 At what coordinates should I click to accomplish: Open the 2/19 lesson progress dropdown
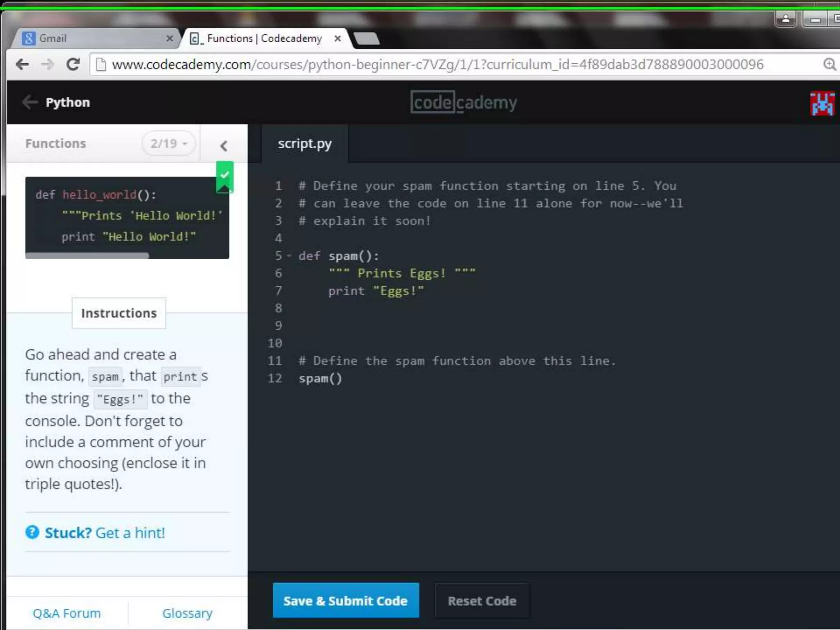[169, 144]
